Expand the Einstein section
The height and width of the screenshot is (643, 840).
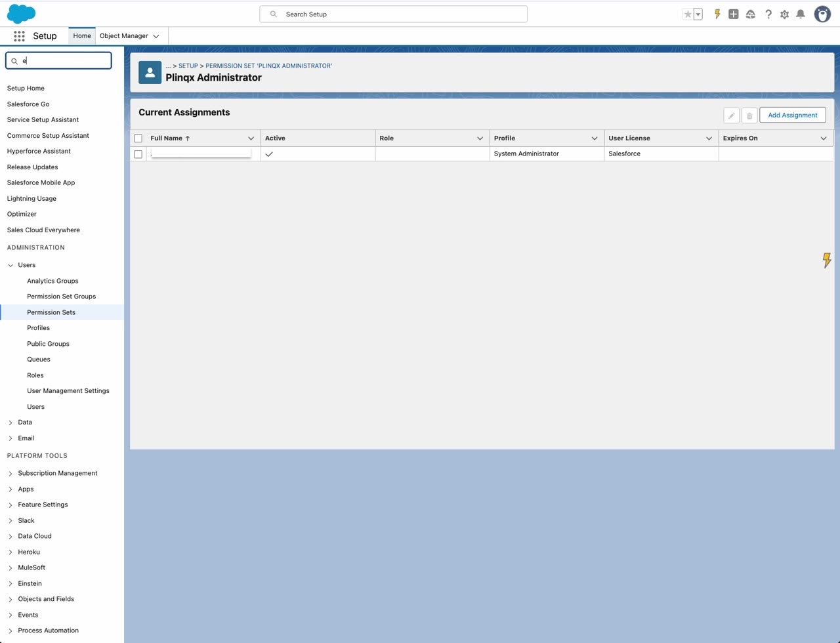tap(10, 583)
